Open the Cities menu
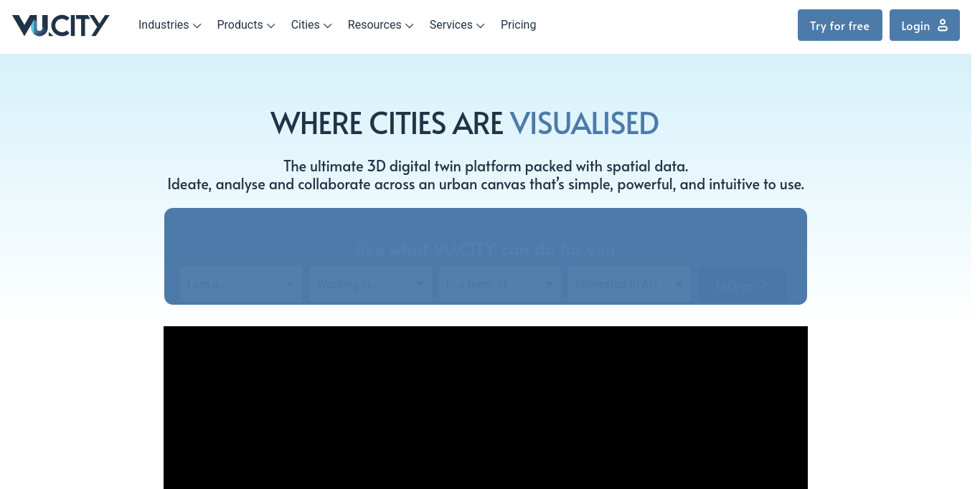The image size is (980, 489). click(x=303, y=24)
